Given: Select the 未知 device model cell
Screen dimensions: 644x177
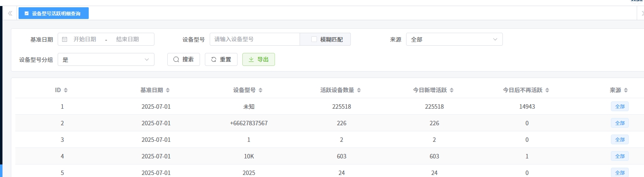Looking at the screenshot, I should tap(249, 107).
